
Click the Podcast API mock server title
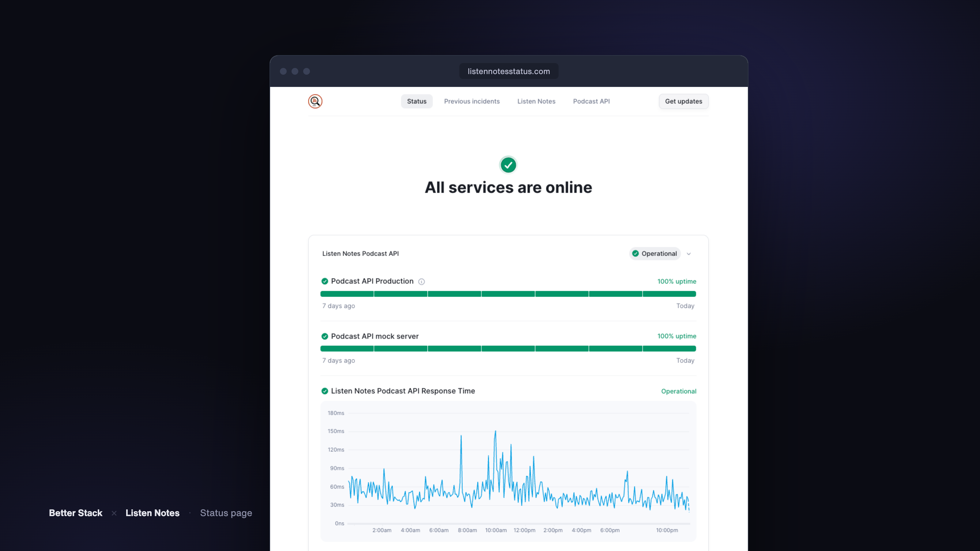pos(375,336)
